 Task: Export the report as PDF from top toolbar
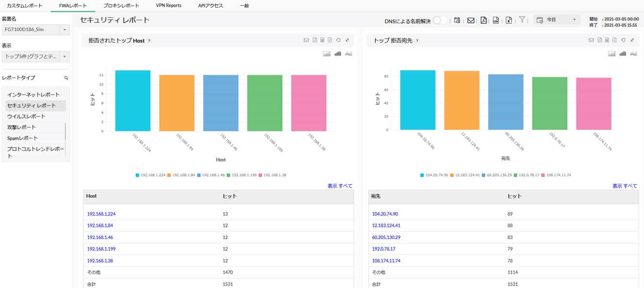484,20
